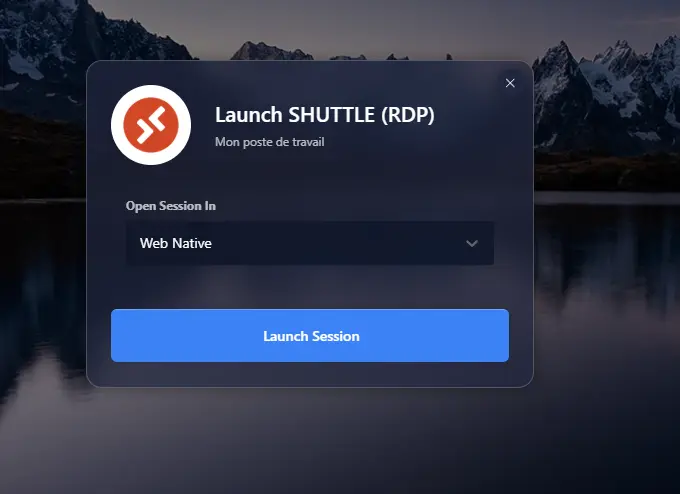Expand the Open Session In dropdown chevron
Viewport: 680px width, 494px height.
pyautogui.click(x=472, y=243)
